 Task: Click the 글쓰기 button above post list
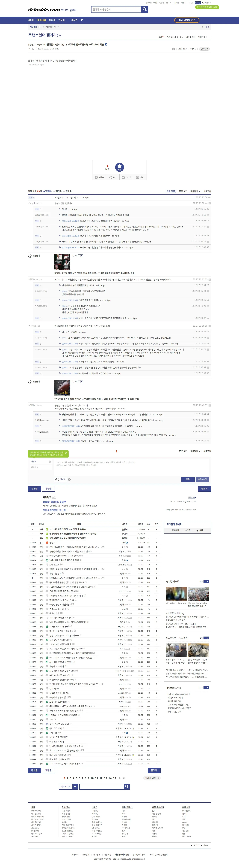pyautogui.click(x=204, y=489)
